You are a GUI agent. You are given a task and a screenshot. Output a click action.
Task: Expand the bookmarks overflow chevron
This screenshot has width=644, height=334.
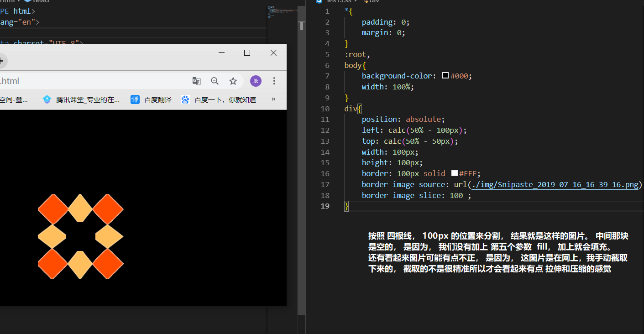point(273,99)
